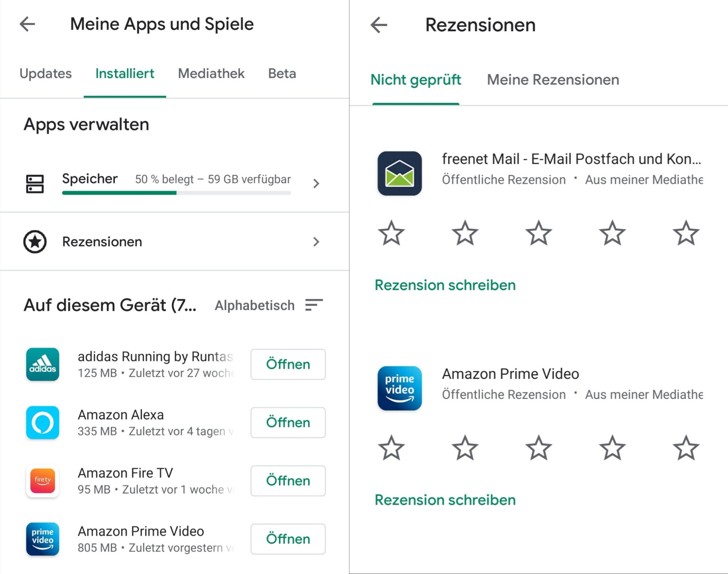Open Rezensionen row chevron
This screenshot has width=728, height=574.
(316, 242)
